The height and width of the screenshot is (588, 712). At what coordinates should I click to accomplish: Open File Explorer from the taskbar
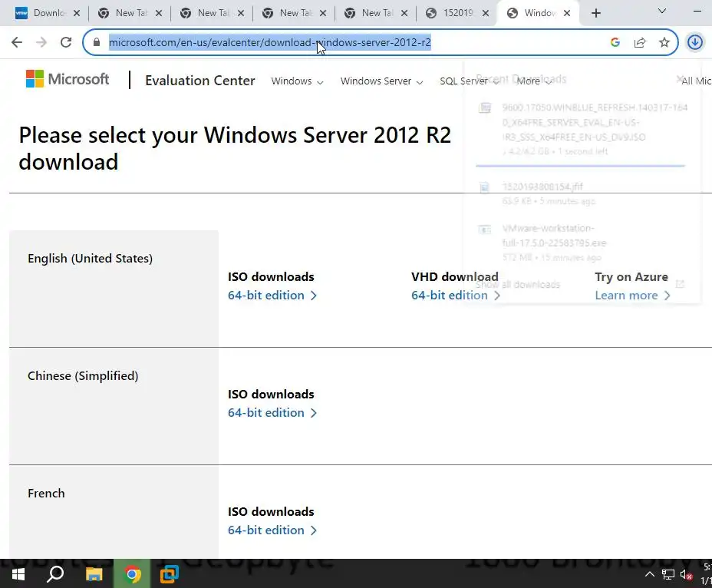click(94, 575)
